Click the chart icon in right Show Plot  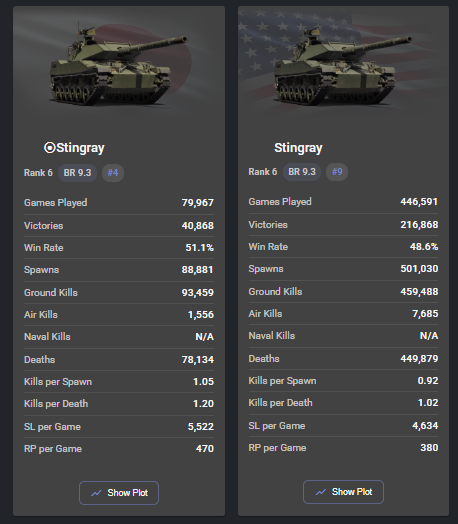click(321, 492)
